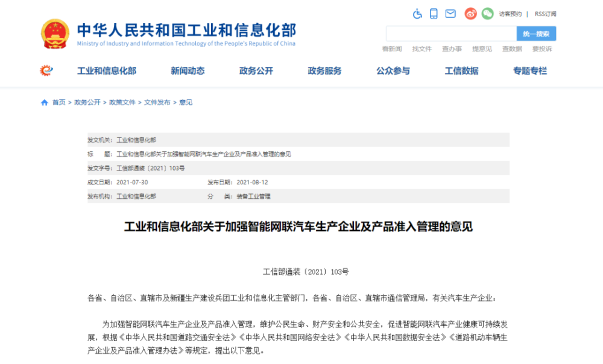This screenshot has width=603, height=364.
Task: Click the 发布日期 value 2021-08-12
Action: (252, 182)
